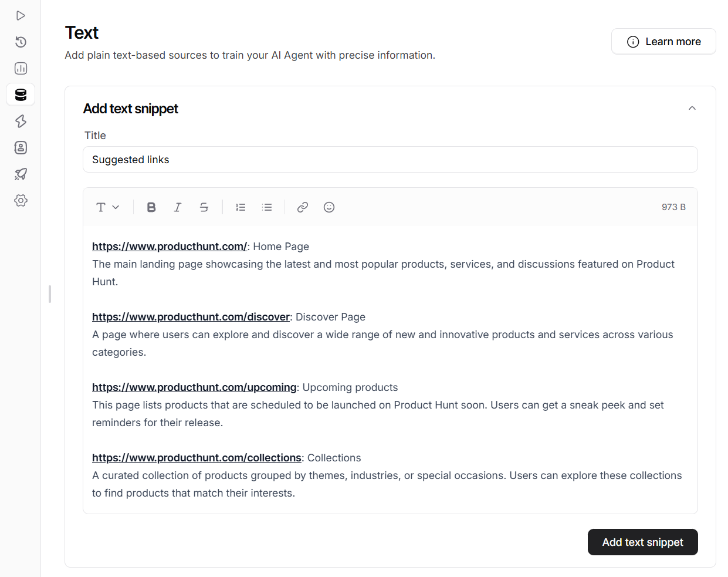Select the Sources database icon

point(21,95)
